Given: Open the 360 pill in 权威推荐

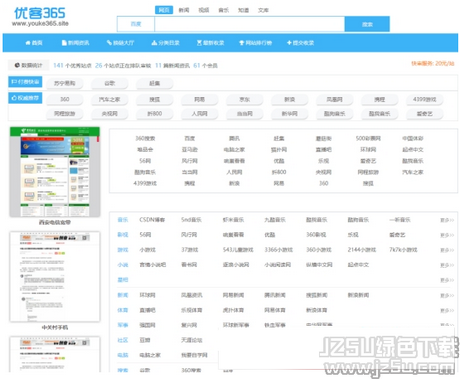Looking at the screenshot, I should (x=65, y=99).
